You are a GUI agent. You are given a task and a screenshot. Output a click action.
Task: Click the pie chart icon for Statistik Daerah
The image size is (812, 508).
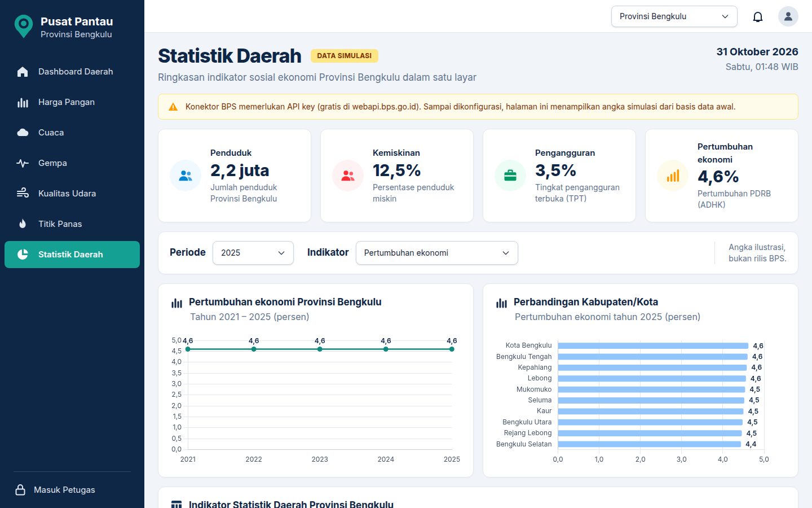click(23, 255)
